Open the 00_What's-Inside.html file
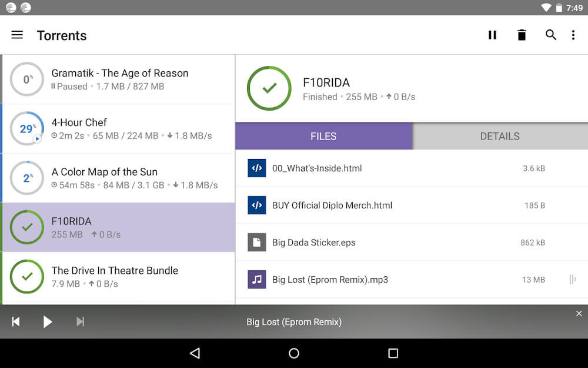Image resolution: width=588 pixels, height=368 pixels. point(412,168)
